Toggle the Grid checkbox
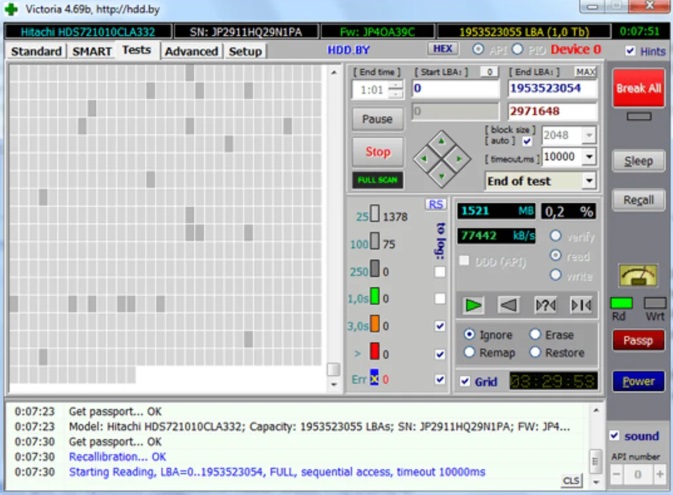Image resolution: width=673 pixels, height=495 pixels. click(465, 382)
